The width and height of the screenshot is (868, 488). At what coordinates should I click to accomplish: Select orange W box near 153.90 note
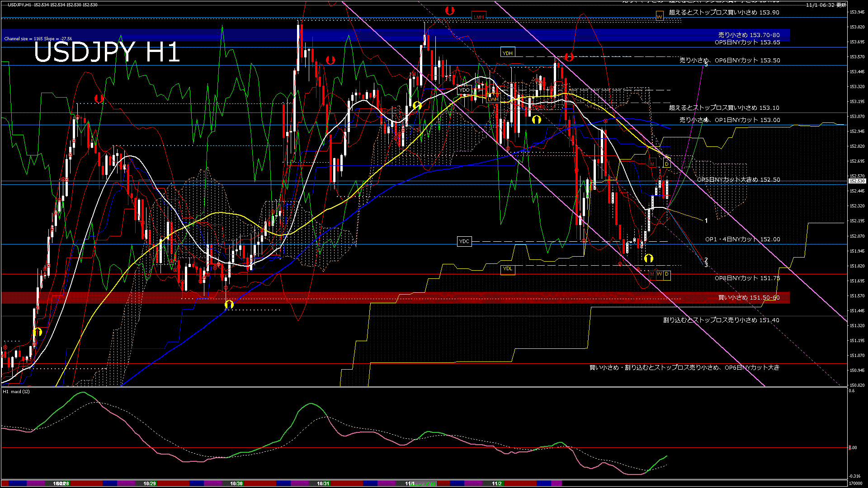pyautogui.click(x=660, y=17)
